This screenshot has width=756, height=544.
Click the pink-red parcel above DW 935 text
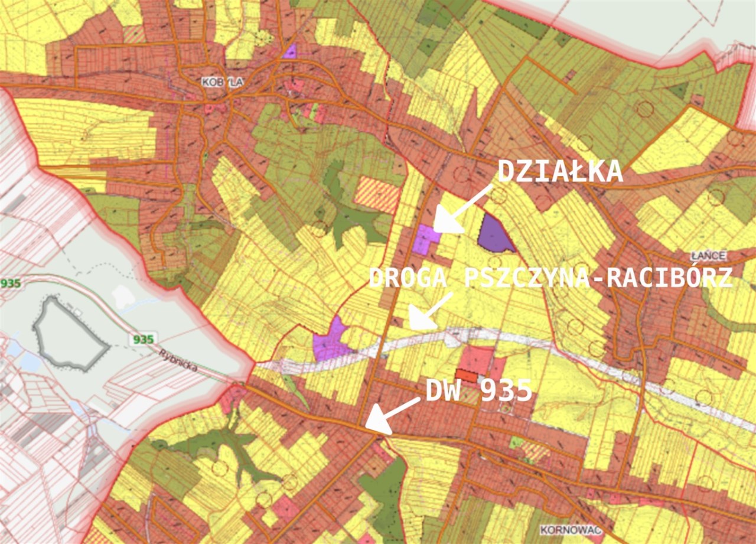(x=476, y=359)
